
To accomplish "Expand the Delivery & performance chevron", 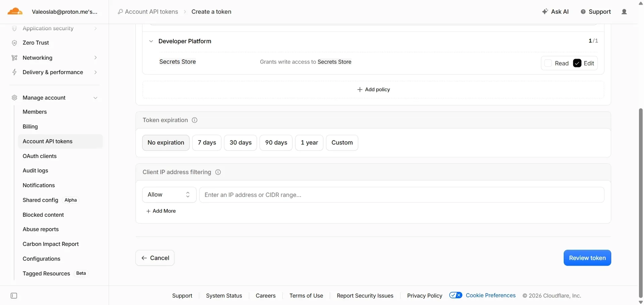I will [96, 72].
